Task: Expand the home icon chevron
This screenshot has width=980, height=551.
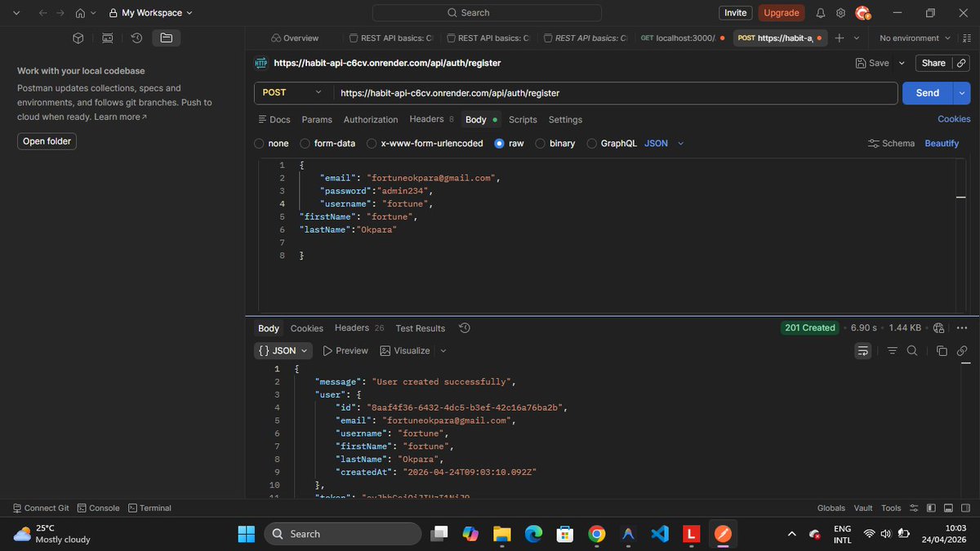Action: tap(94, 13)
